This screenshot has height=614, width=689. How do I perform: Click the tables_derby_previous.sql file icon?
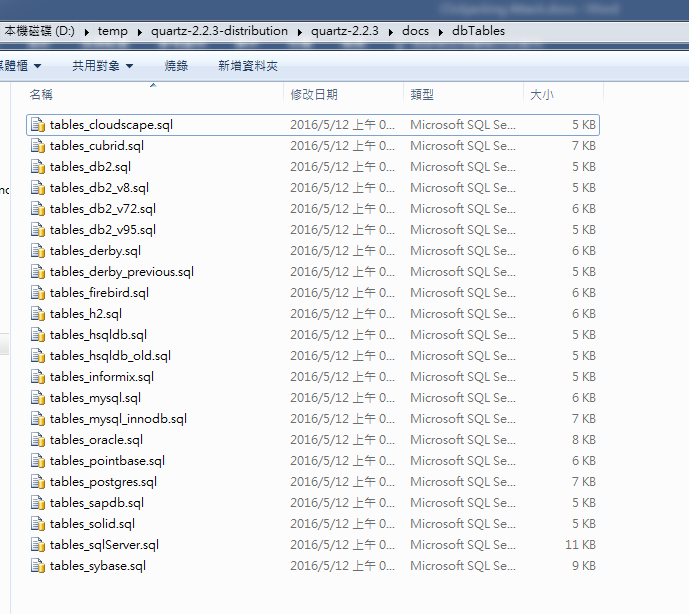coord(38,272)
